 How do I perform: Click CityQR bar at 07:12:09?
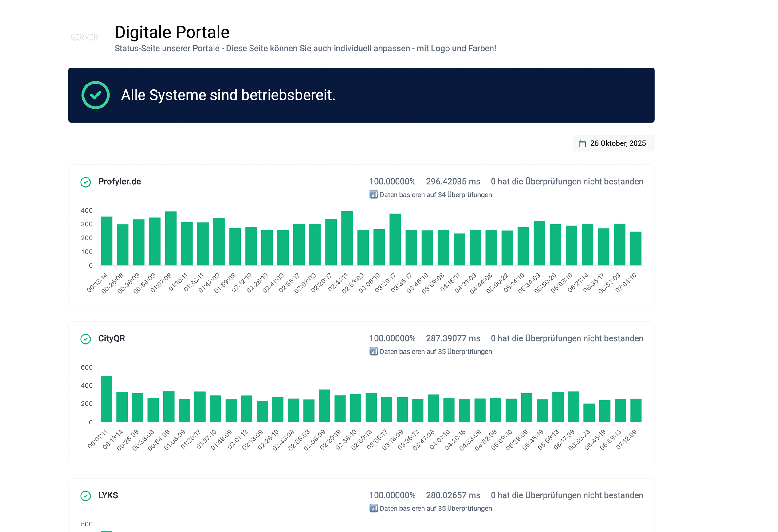point(635,410)
